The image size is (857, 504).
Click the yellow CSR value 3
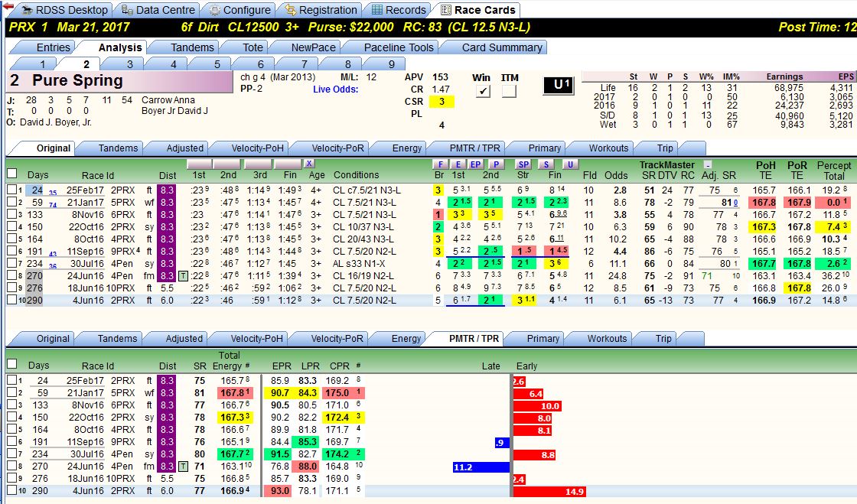(x=442, y=102)
